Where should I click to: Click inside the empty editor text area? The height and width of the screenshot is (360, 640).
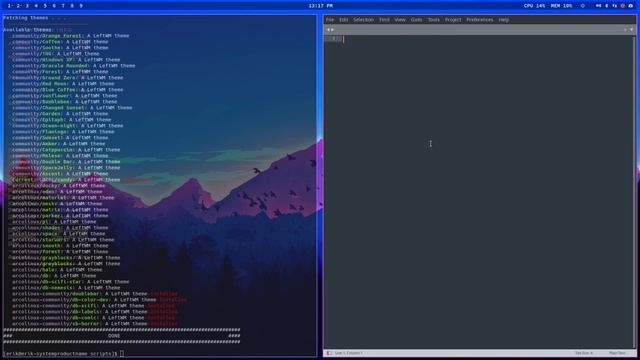pos(486,192)
